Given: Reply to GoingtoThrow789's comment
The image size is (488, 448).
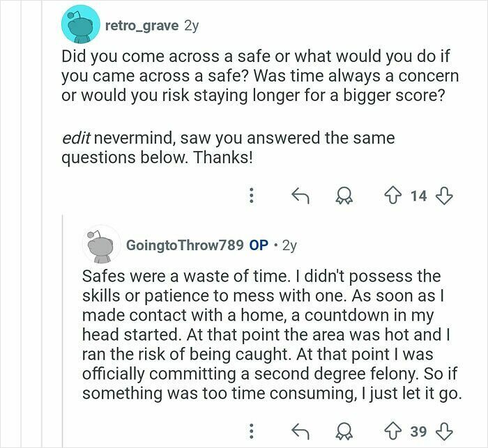Looking at the screenshot, I should [300, 431].
